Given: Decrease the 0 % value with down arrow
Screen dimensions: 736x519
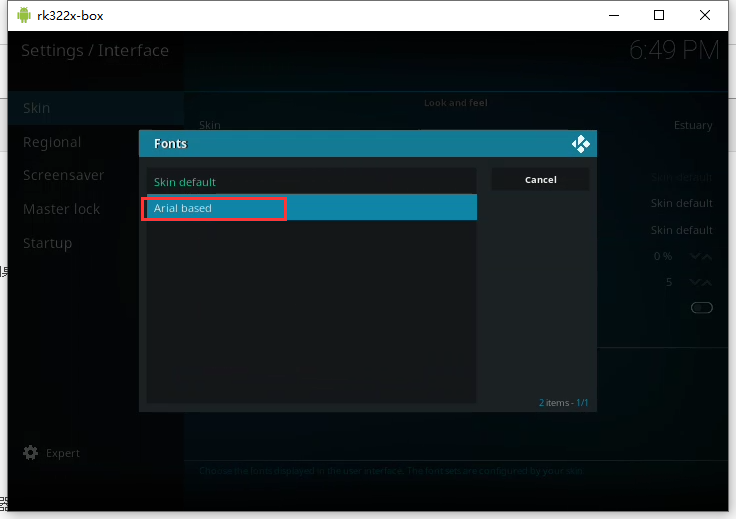Looking at the screenshot, I should 695,256.
